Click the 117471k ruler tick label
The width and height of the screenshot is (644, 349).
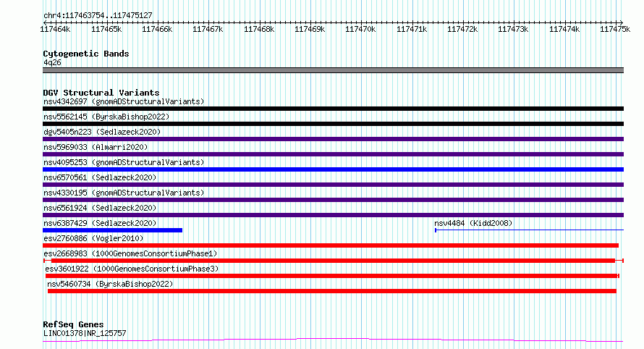pos(412,29)
